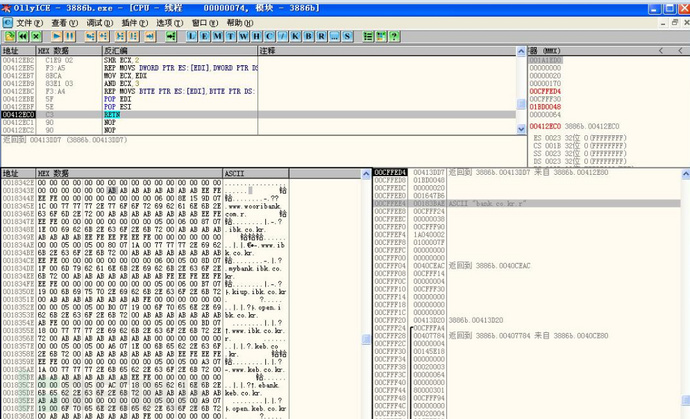Select EIP value 00412EC0 in registers
The height and width of the screenshot is (419, 690).
click(x=545, y=126)
